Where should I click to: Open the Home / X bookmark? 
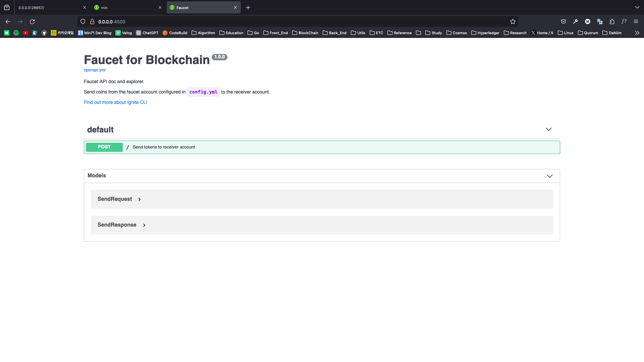[x=542, y=33]
